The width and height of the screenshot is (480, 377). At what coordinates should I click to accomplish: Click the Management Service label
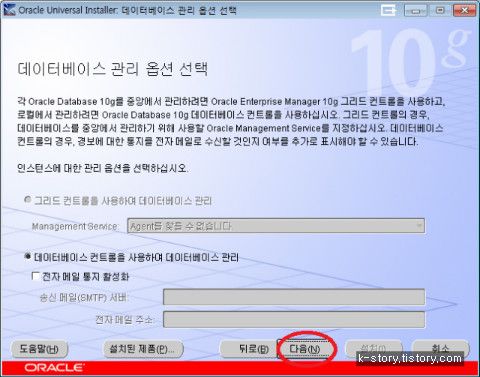[x=75, y=226]
